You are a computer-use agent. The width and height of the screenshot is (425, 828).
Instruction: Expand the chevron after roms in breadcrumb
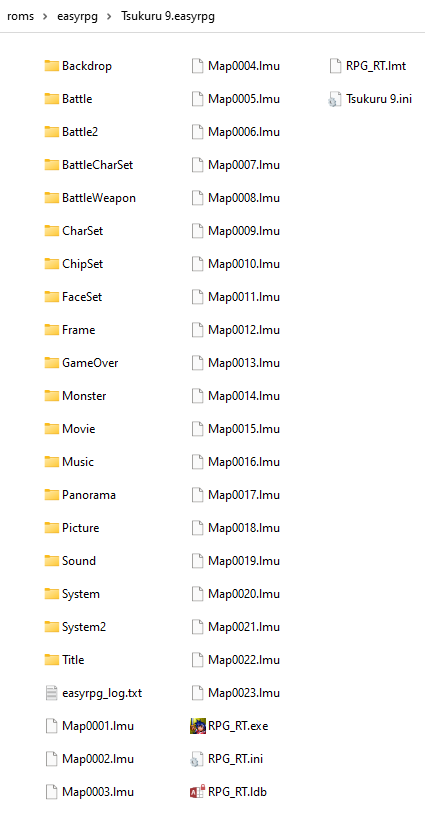[45, 16]
